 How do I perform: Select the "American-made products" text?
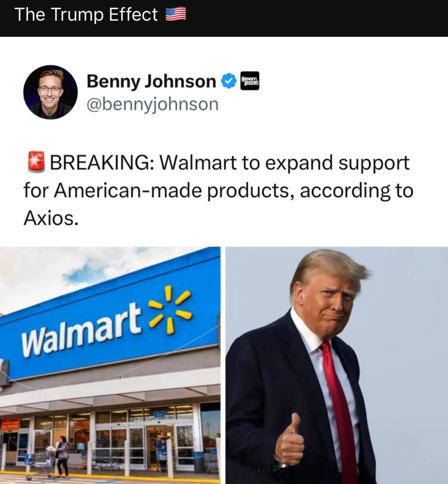174,191
